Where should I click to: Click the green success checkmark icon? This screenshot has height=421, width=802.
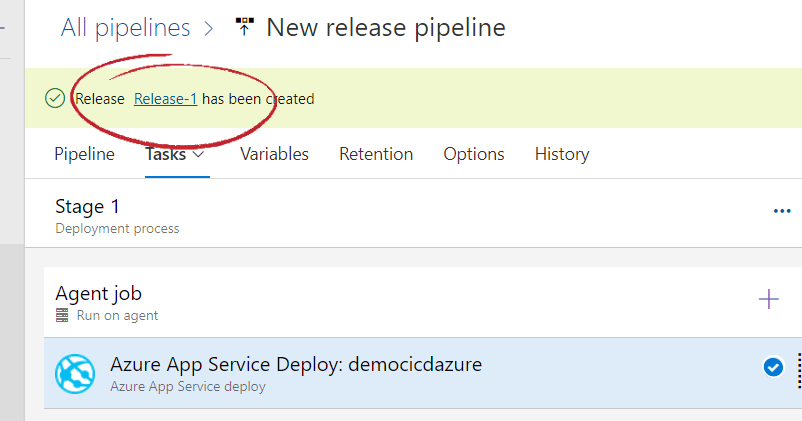(x=55, y=98)
